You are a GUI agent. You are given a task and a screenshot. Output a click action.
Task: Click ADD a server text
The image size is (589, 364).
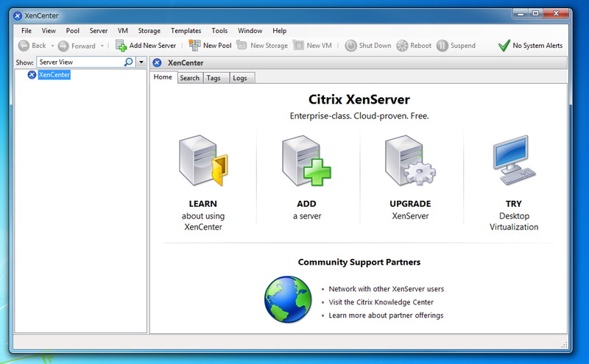click(x=307, y=210)
